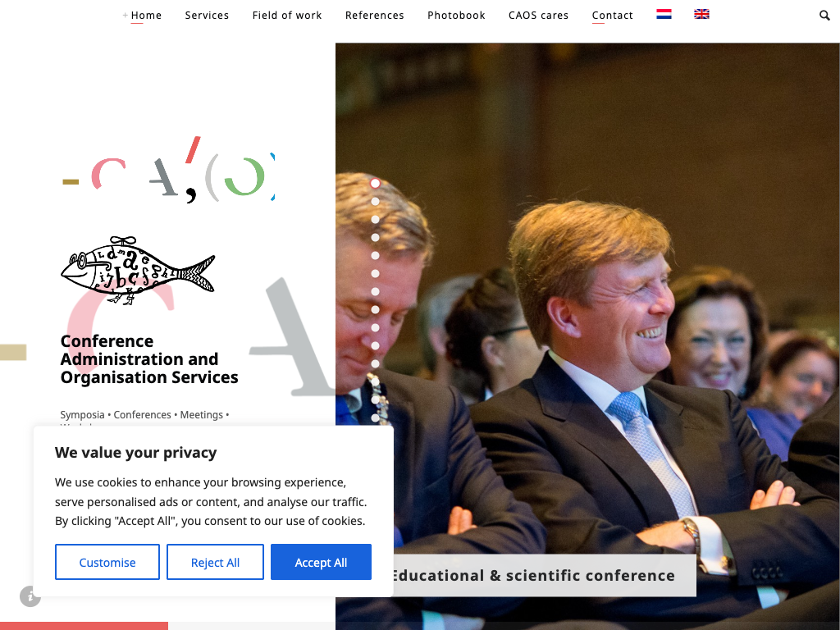Switch language via the Dutch flag
Screen dimensions: 840x630
click(x=664, y=15)
